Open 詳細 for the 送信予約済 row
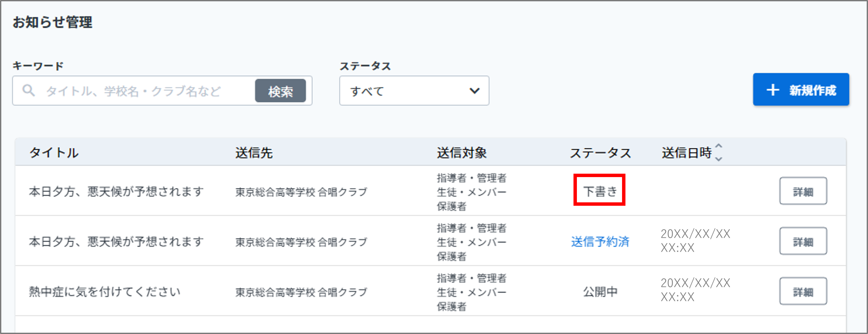The image size is (868, 334). (x=803, y=241)
